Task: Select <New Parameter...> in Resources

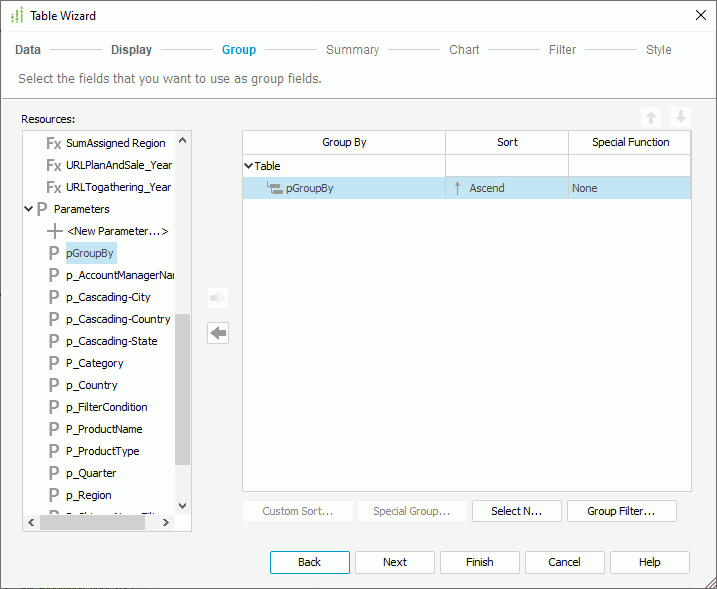Action: click(118, 231)
